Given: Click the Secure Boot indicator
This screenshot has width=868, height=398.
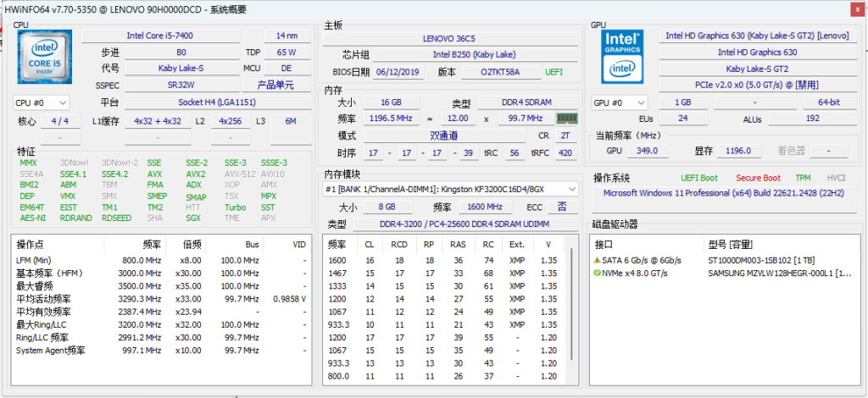Looking at the screenshot, I should tap(758, 178).
